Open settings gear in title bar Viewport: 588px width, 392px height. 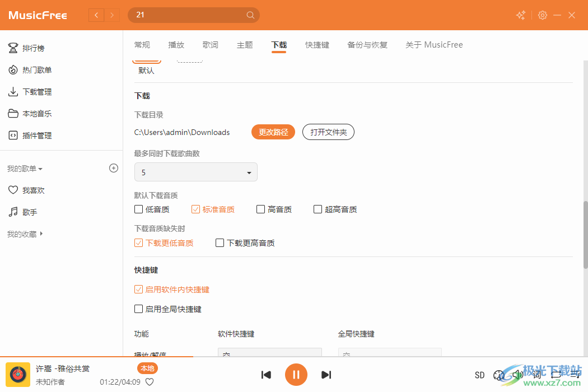542,15
